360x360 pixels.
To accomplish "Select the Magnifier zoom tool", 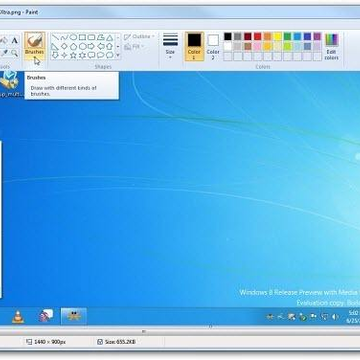I will click(15, 53).
